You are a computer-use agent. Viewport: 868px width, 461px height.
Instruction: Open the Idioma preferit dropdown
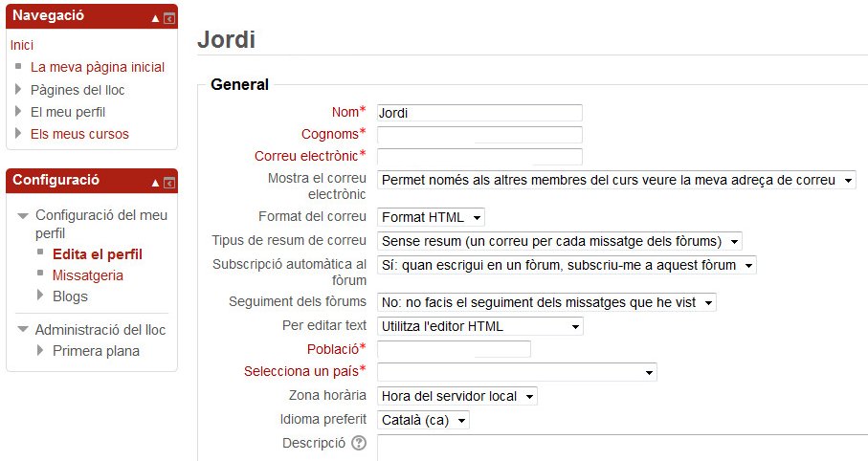[x=423, y=420]
